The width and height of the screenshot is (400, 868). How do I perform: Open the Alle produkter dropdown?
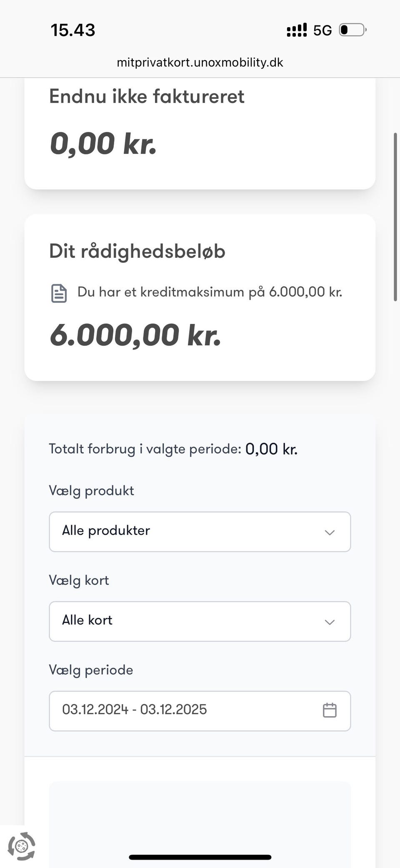point(200,532)
